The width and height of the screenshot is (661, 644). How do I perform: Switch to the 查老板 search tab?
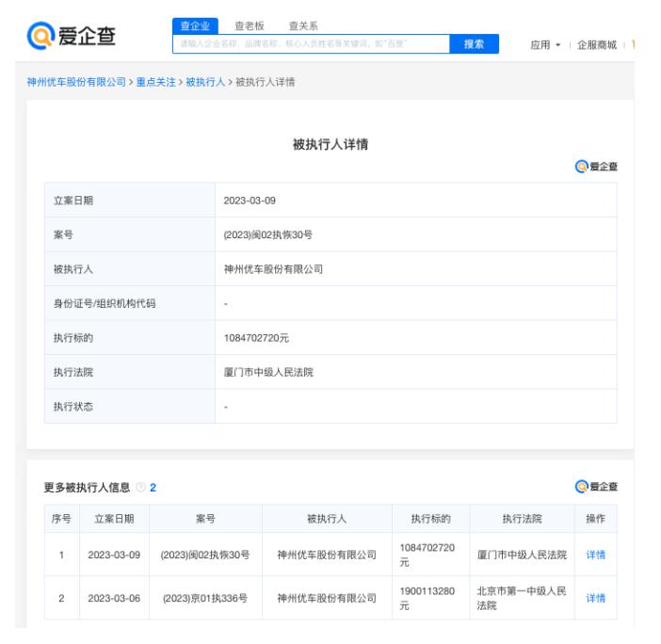pyautogui.click(x=250, y=26)
